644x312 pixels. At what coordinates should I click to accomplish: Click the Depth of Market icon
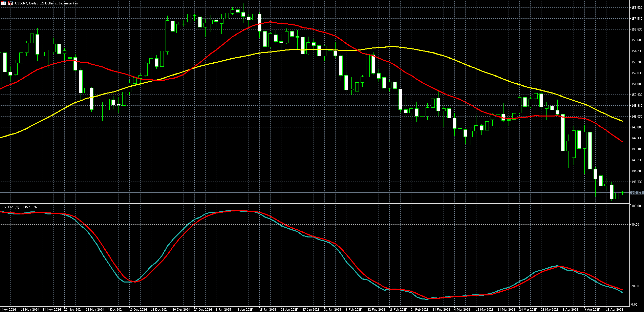[x=4, y=3]
